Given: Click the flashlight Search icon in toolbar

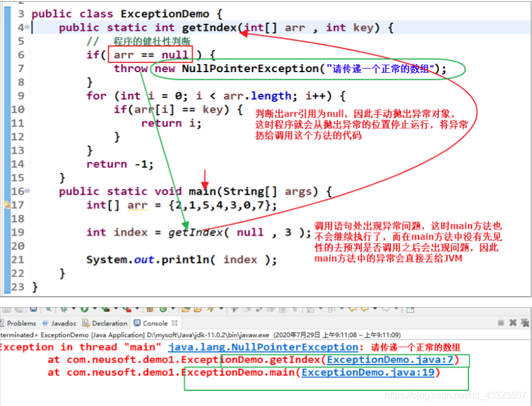Looking at the screenshot, I should click(x=210, y=309).
